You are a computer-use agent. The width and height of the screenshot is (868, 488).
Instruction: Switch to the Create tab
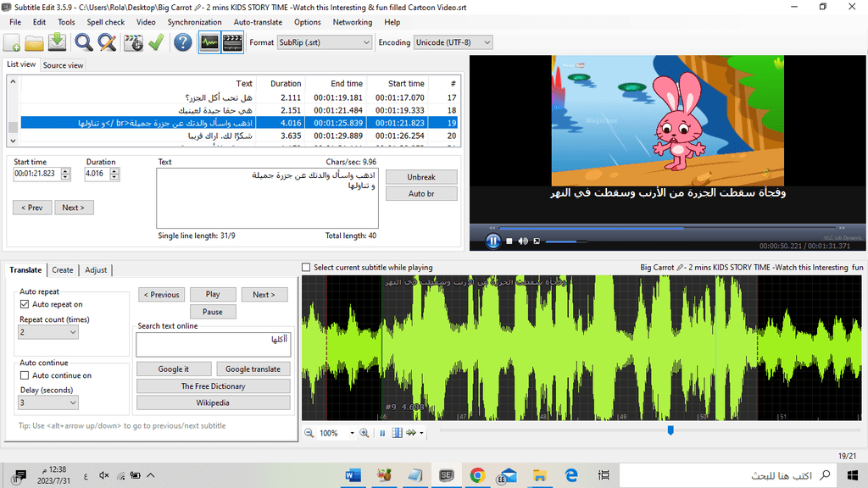(x=63, y=270)
